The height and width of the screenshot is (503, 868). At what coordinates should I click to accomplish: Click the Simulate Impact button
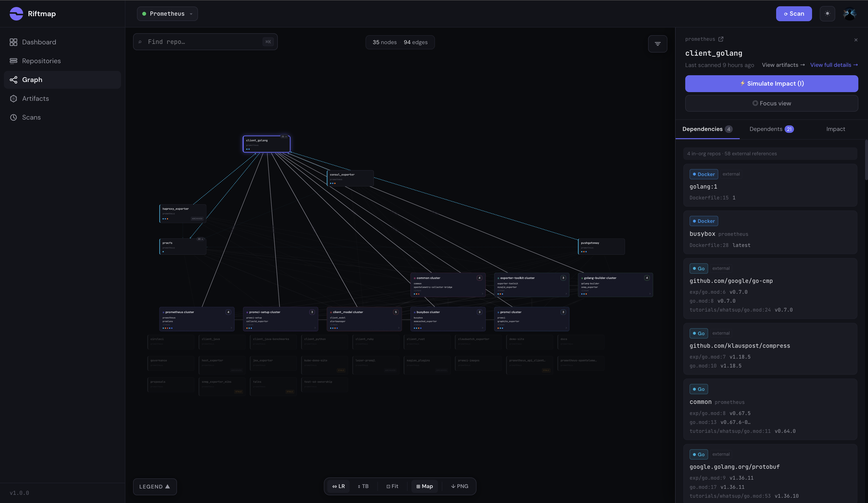pos(772,84)
